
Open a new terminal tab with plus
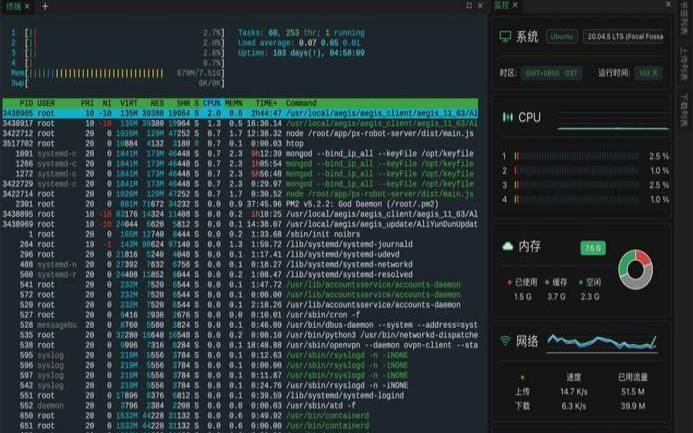[x=45, y=6]
